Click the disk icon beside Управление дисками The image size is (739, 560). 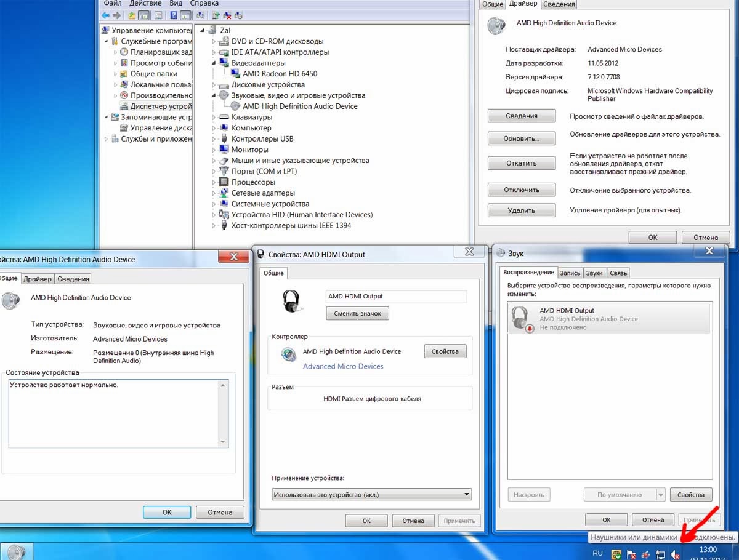(124, 128)
